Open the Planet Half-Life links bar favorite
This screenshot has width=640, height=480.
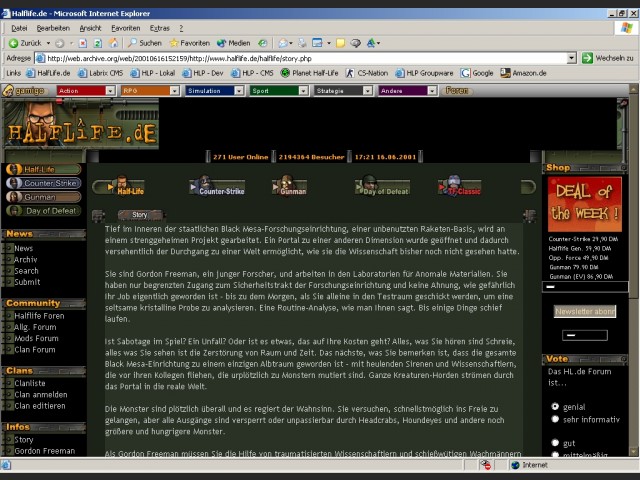[309, 73]
